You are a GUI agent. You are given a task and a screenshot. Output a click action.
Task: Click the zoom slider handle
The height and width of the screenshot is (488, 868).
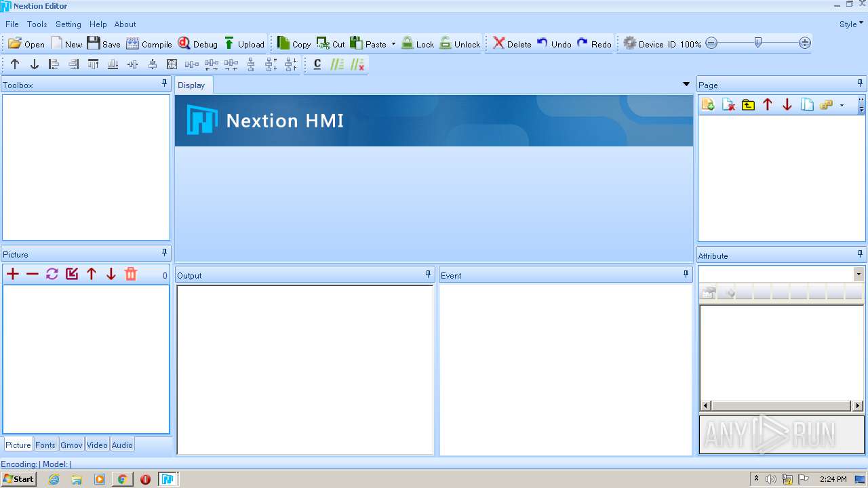758,43
